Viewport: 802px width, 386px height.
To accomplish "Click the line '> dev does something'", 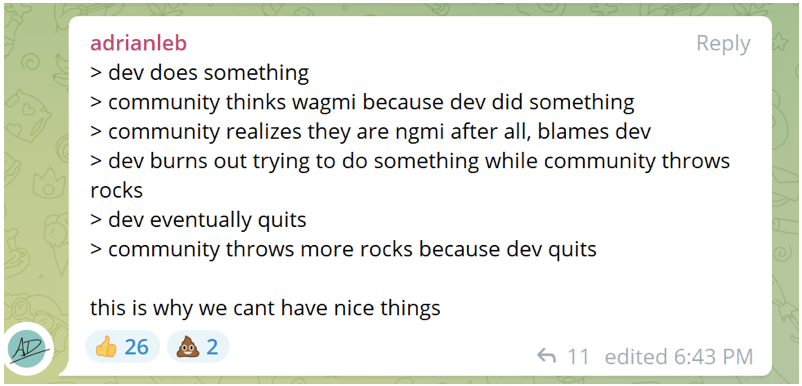I will pos(199,73).
